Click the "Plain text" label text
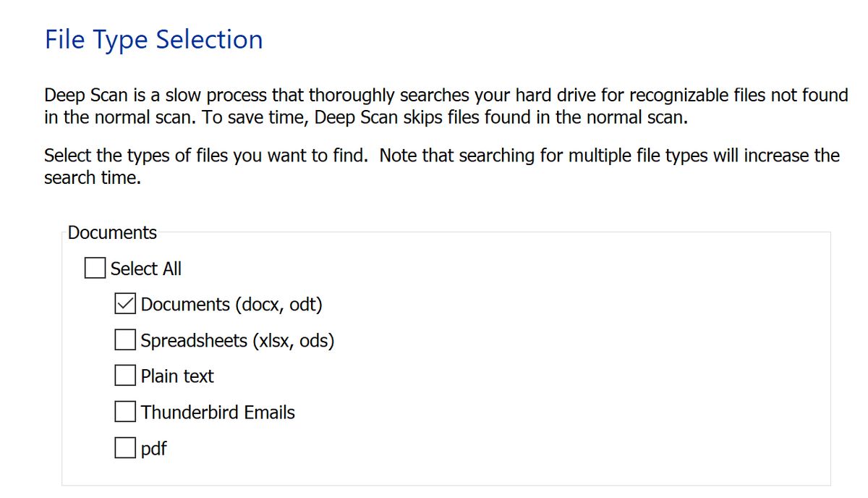Image resolution: width=868 pixels, height=498 pixels. coord(177,376)
